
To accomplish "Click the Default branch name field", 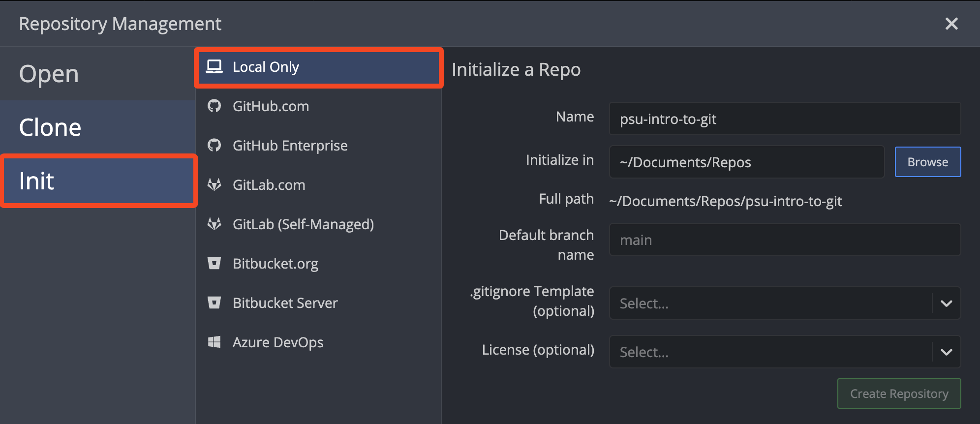I will pyautogui.click(x=784, y=240).
